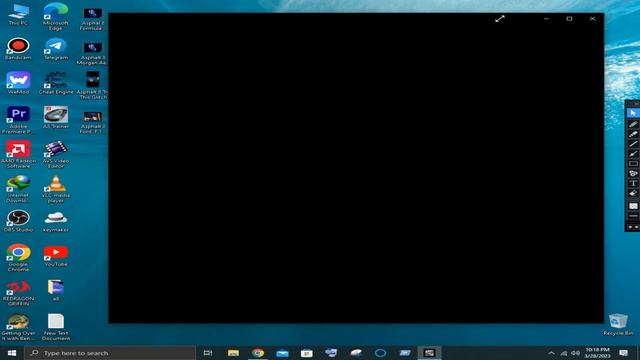Select Getting Over It desktop shortcut
Image resolution: width=640 pixels, height=360 pixels.
[18, 327]
